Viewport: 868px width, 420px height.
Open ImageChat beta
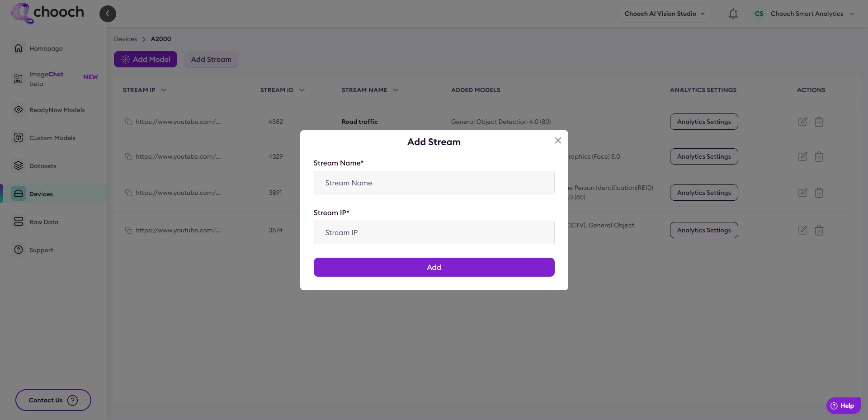coord(45,79)
